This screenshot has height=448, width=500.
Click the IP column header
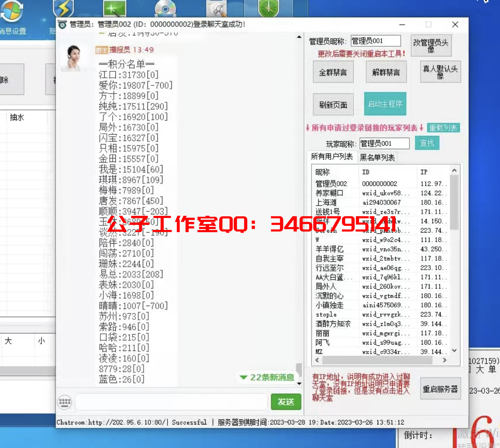(433, 172)
